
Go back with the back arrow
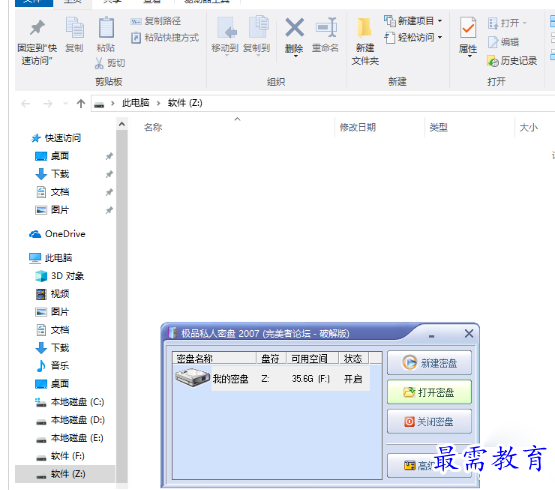[x=25, y=104]
